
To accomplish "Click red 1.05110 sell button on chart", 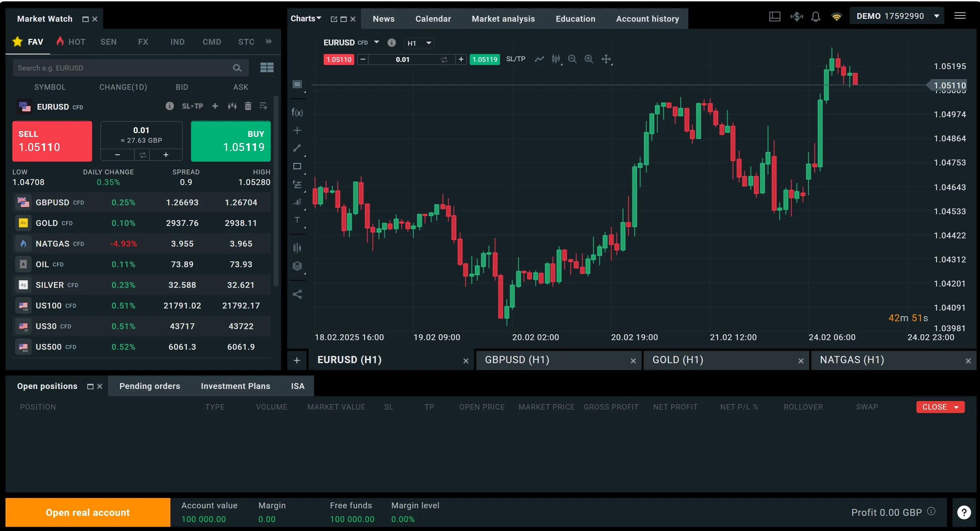I will coord(338,59).
